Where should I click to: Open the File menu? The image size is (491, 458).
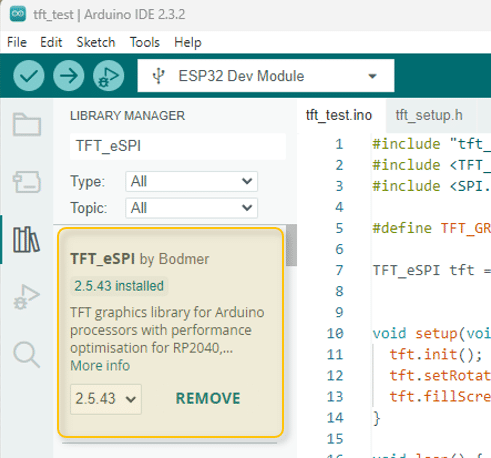[x=17, y=42]
